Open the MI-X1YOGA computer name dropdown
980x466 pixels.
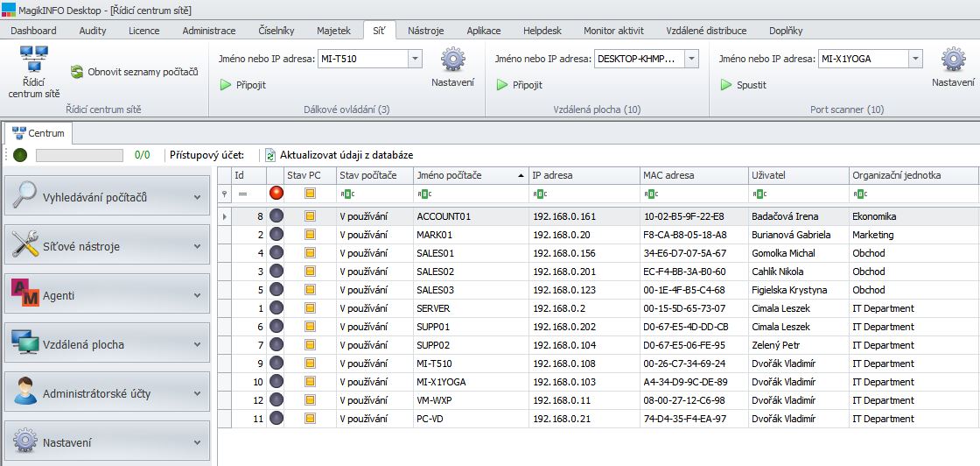coord(915,59)
